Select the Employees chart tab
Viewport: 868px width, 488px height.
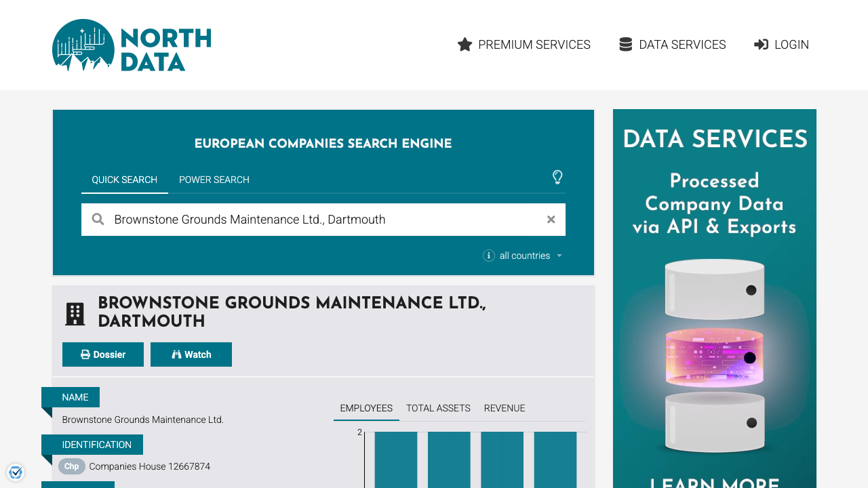click(x=366, y=408)
